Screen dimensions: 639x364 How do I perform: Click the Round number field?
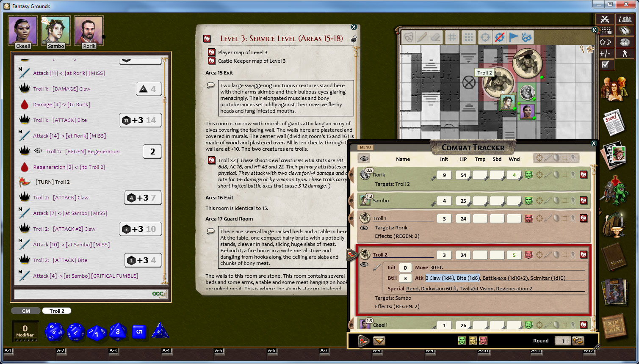[x=562, y=341]
